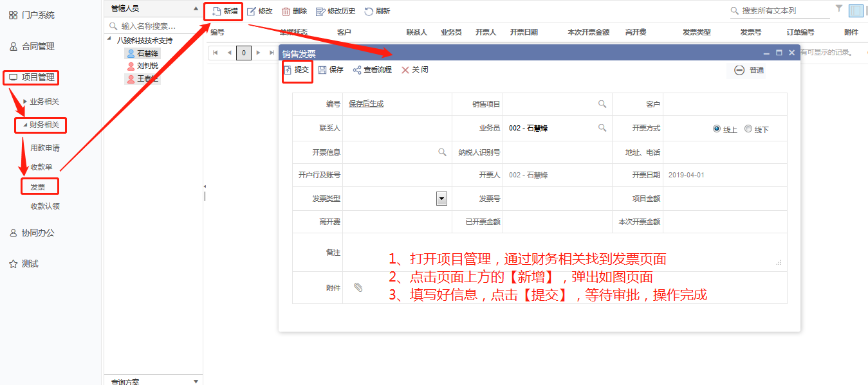Collapse the 财务相关 tree node

click(25, 125)
